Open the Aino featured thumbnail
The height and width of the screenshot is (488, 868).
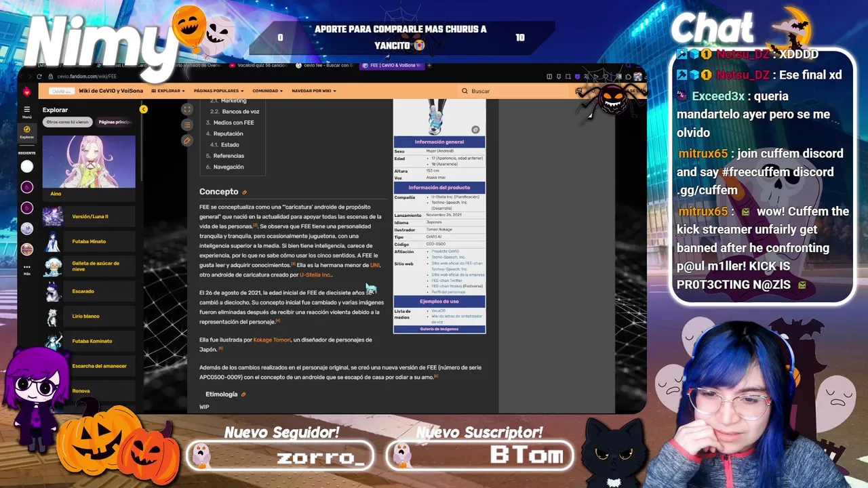[x=89, y=161]
